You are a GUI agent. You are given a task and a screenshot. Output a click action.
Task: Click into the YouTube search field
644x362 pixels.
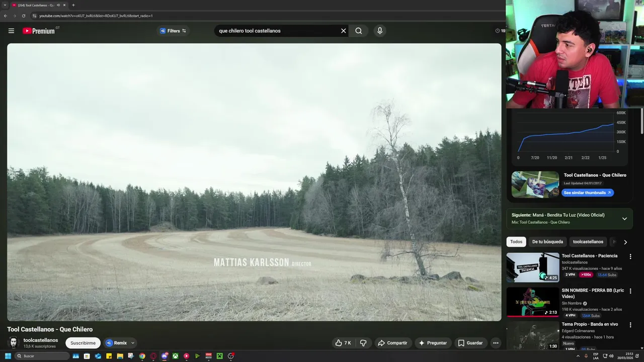click(277, 31)
